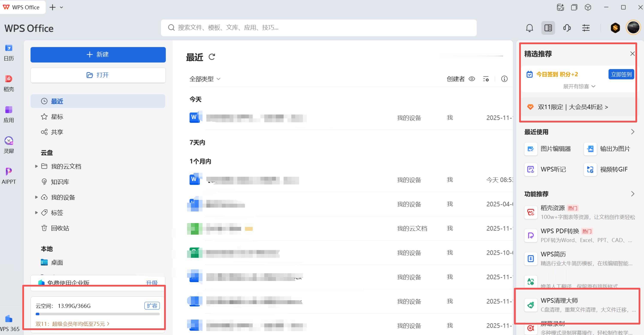Select 星标 in the left navigation
This screenshot has width=644, height=335.
(57, 117)
